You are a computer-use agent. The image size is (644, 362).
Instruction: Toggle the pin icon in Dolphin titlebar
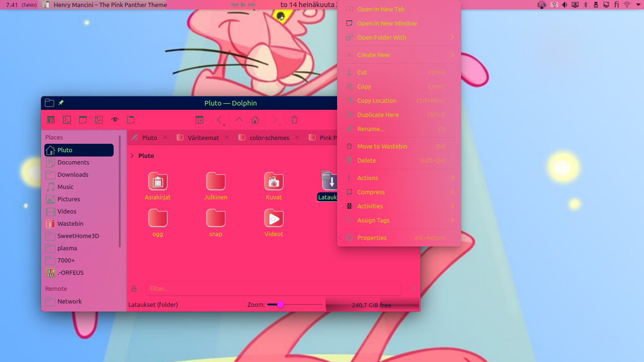pos(61,103)
